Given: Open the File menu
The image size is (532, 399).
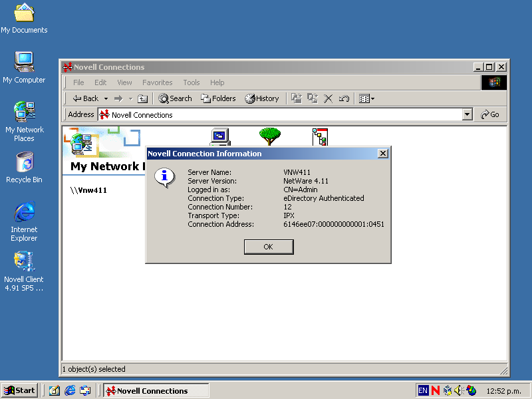Looking at the screenshot, I should pyautogui.click(x=78, y=82).
